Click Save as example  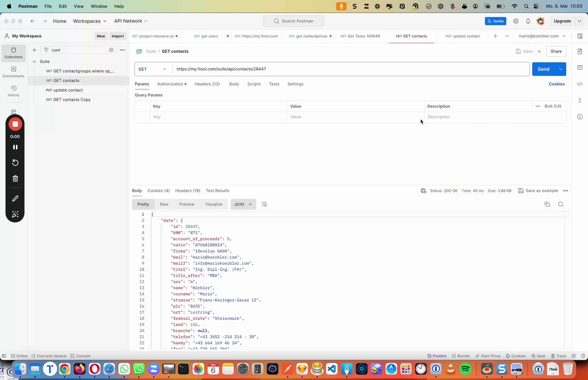pos(538,191)
